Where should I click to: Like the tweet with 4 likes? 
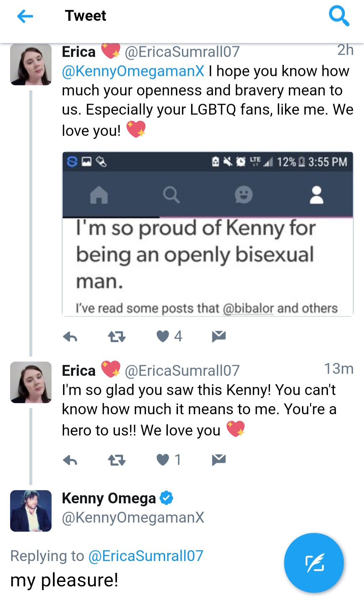[x=163, y=336]
